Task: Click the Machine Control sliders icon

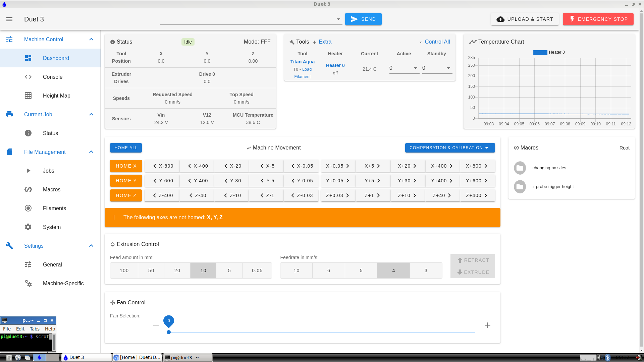Action: [9, 39]
